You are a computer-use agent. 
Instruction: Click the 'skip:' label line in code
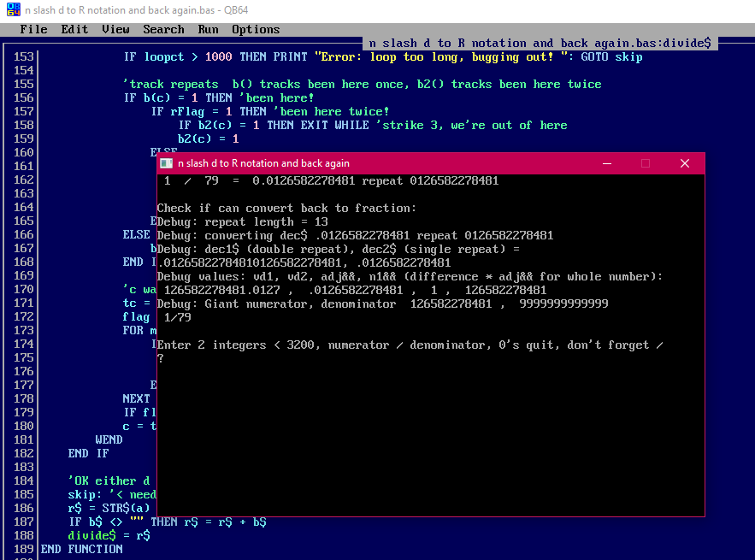[x=86, y=494]
